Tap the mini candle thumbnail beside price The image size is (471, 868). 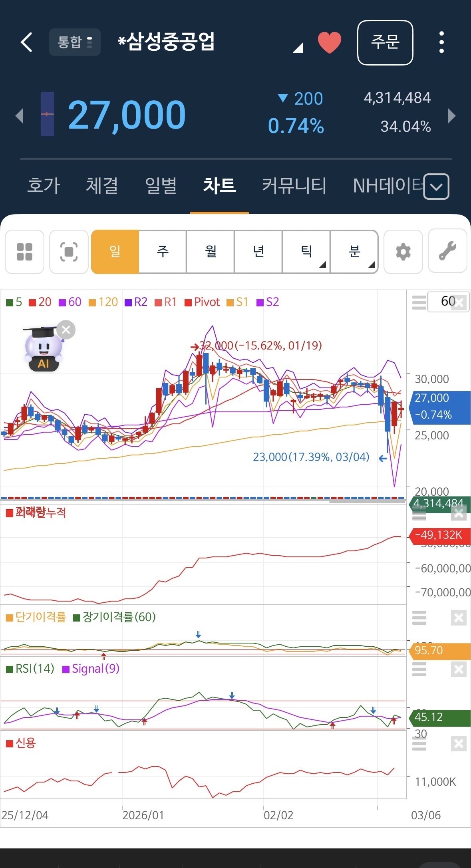47,114
